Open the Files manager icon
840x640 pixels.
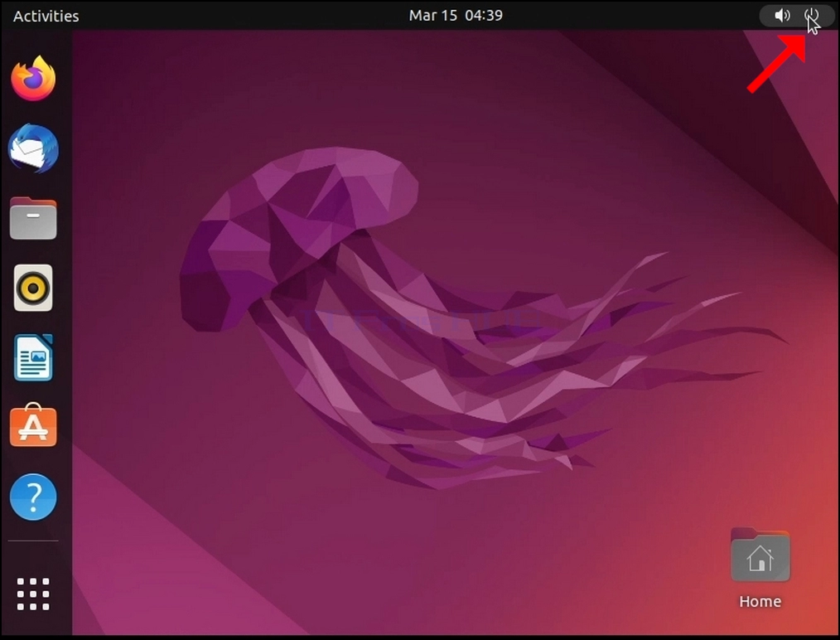coord(33,218)
